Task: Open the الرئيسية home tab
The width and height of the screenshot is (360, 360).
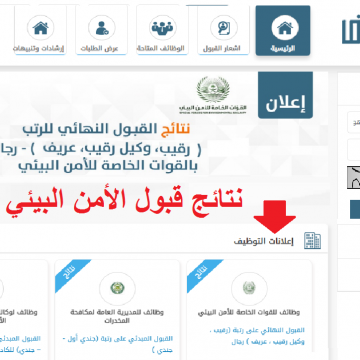Action: [283, 30]
